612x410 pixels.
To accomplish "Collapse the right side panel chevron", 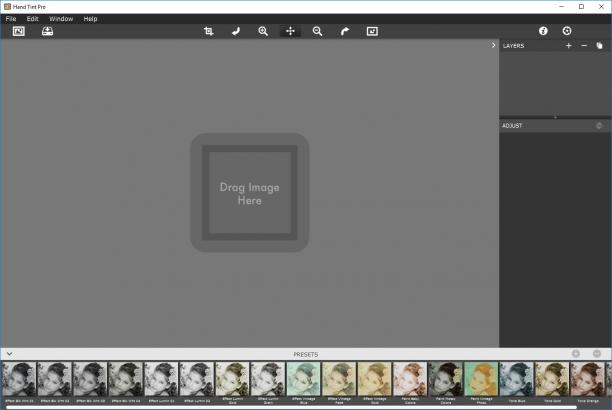I will pos(493,45).
